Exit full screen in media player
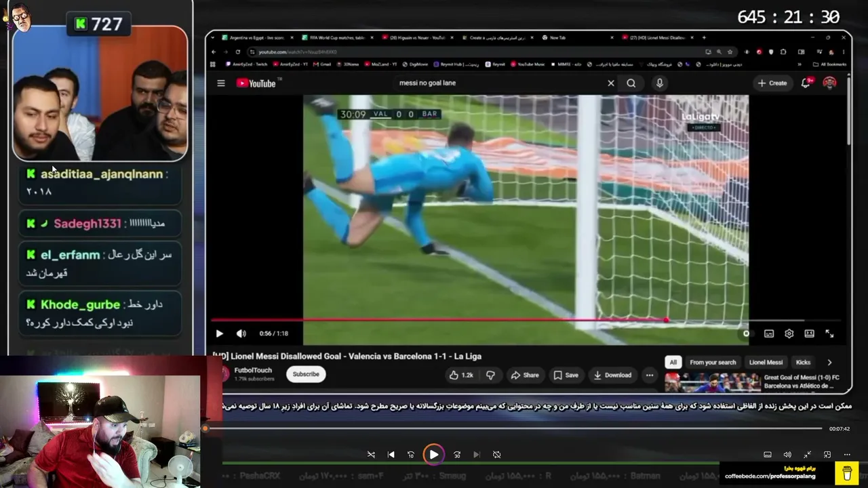The image size is (868, 488). click(808, 455)
